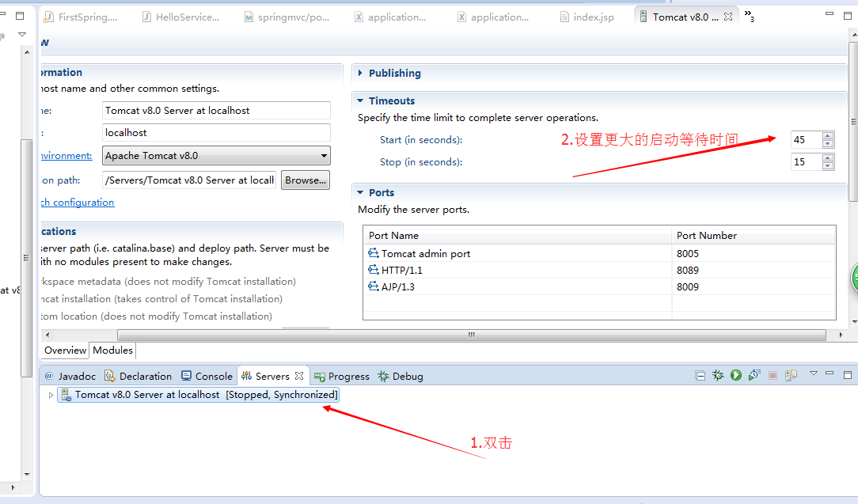
Task: Click the HTTP/1.1 port row icon
Action: pos(373,269)
